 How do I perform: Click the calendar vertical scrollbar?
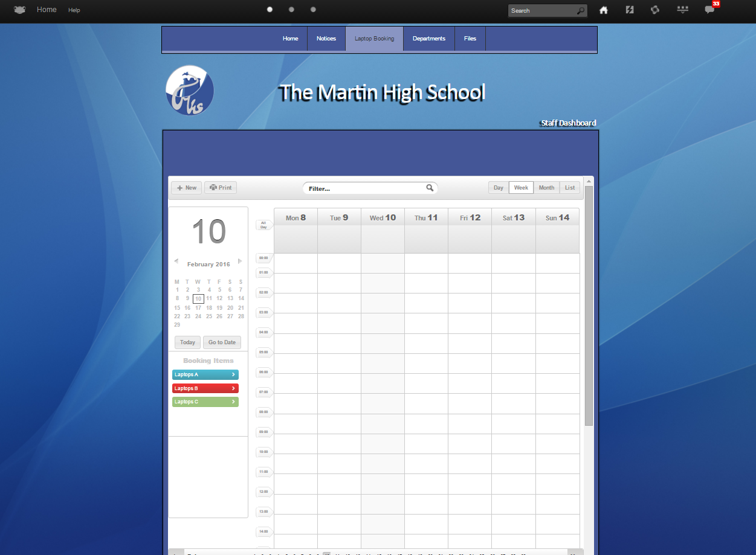pos(589,306)
